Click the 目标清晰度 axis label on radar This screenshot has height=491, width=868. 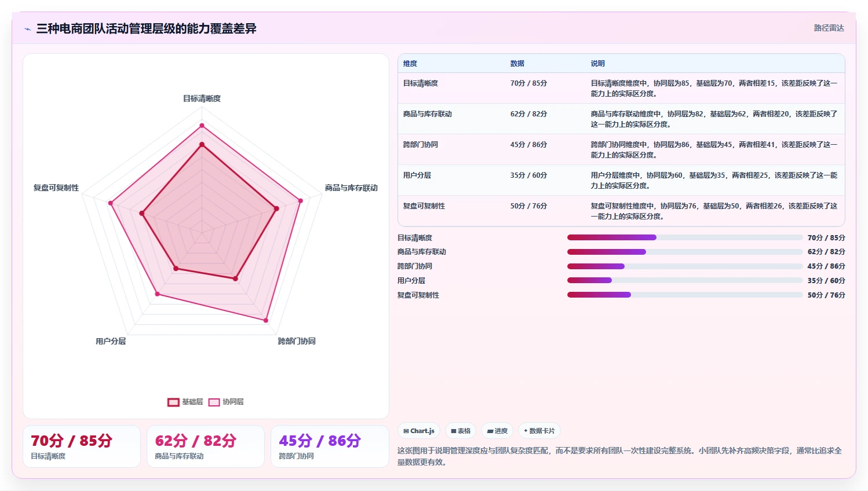(x=202, y=98)
